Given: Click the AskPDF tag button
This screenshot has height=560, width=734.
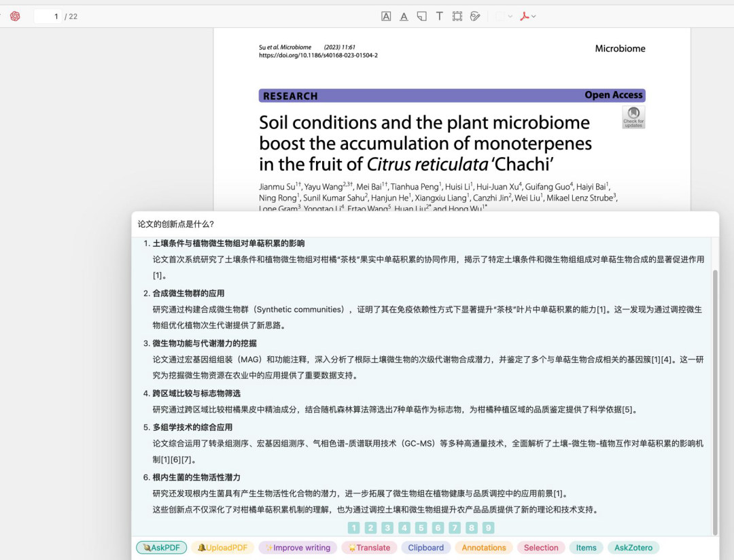Looking at the screenshot, I should [162, 547].
